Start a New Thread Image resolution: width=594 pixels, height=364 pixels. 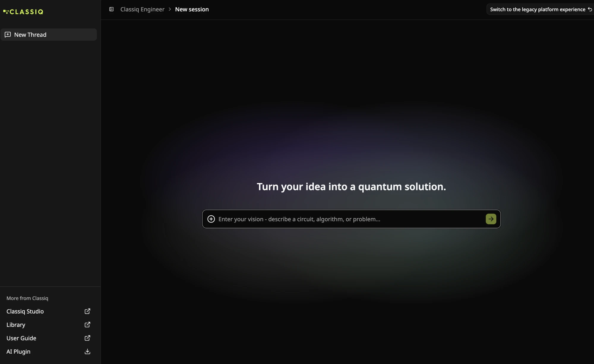coord(49,35)
